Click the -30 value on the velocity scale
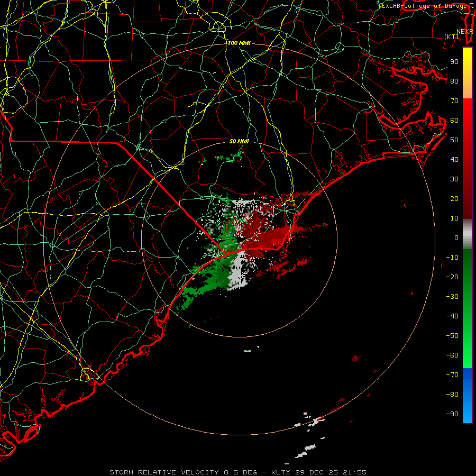Viewport: 476px width, 476px height. (452, 297)
